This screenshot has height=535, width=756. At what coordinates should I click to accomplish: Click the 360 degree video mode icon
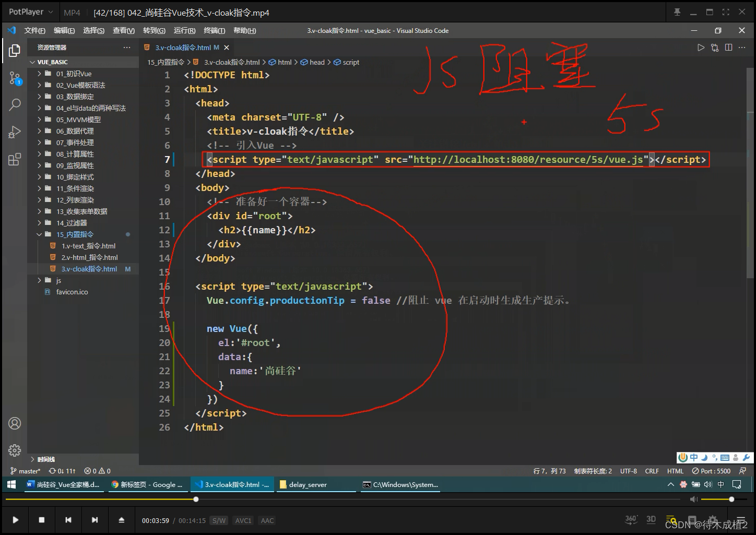pyautogui.click(x=631, y=519)
